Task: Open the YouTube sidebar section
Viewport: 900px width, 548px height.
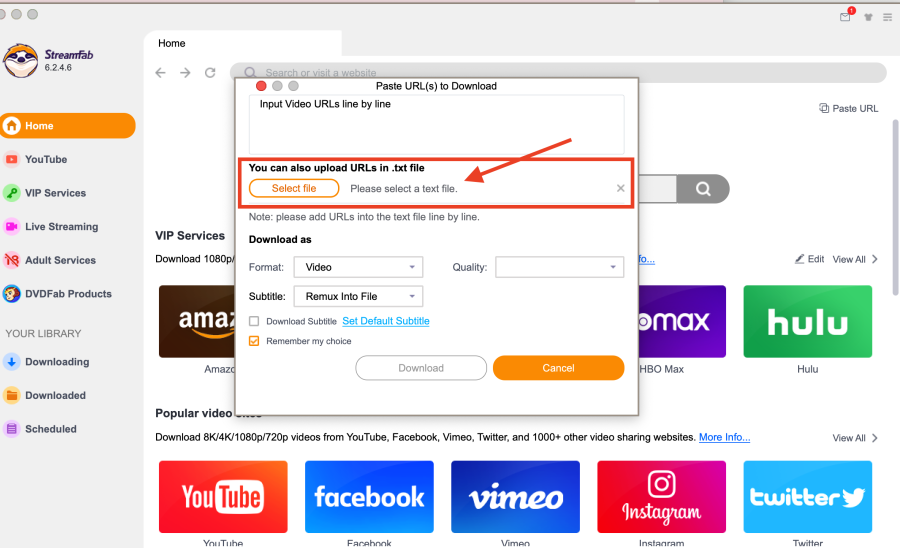Action: [x=46, y=160]
